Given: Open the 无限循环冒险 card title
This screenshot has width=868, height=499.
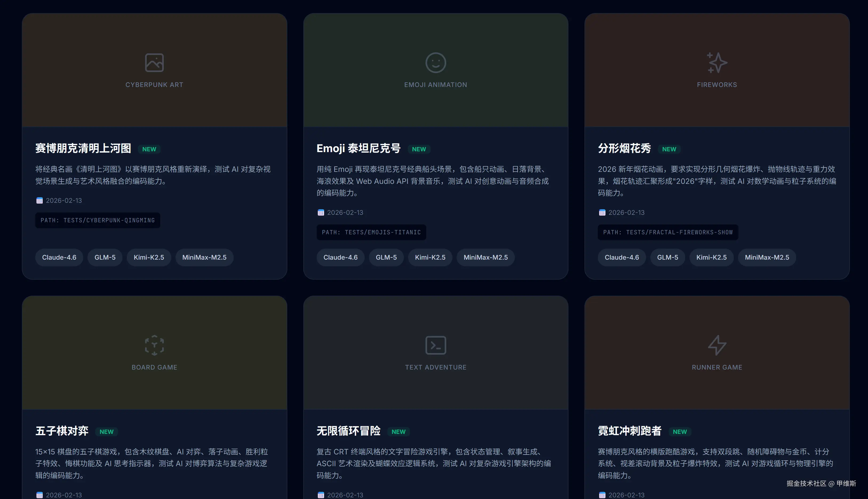Looking at the screenshot, I should [x=348, y=431].
